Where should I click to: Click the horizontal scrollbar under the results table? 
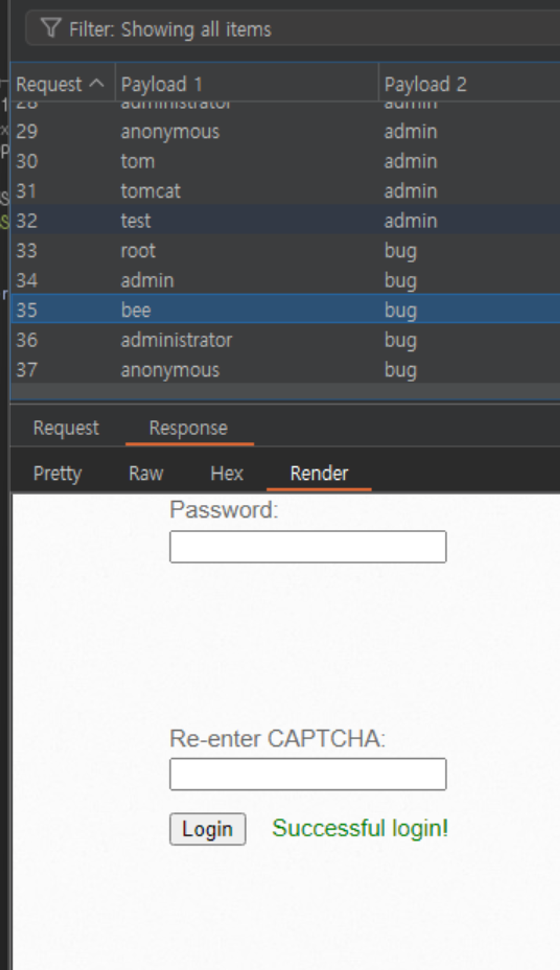[x=285, y=391]
